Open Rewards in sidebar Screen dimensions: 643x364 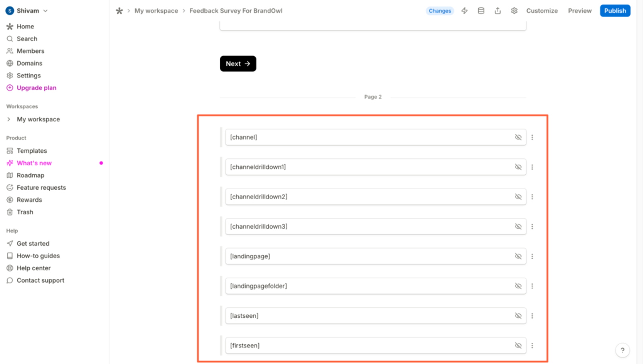pos(29,200)
